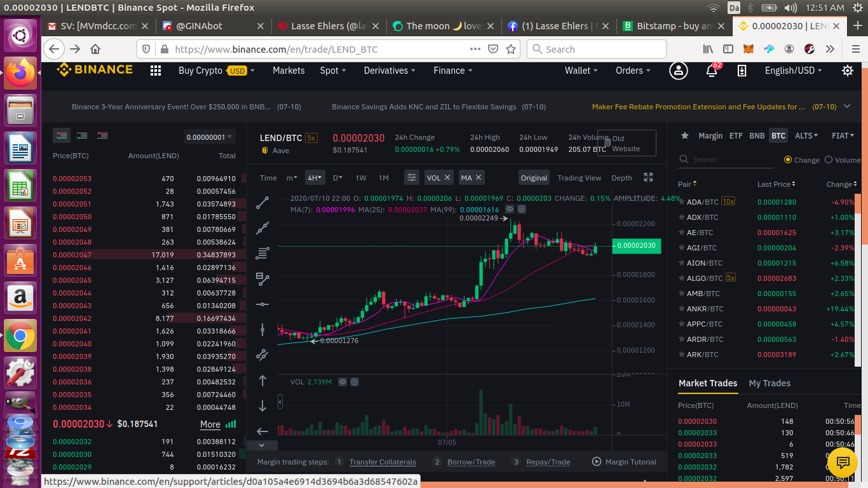Image resolution: width=868 pixels, height=488 pixels.
Task: Open Firefox hamburger menu
Action: pyautogui.click(x=855, y=49)
